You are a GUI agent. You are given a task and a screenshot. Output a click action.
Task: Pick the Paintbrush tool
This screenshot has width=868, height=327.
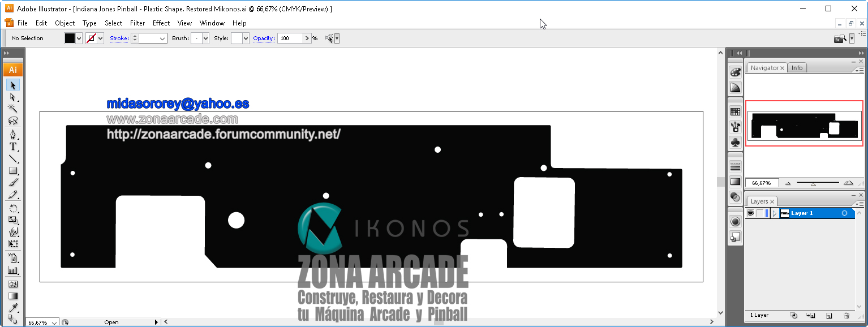click(12, 182)
